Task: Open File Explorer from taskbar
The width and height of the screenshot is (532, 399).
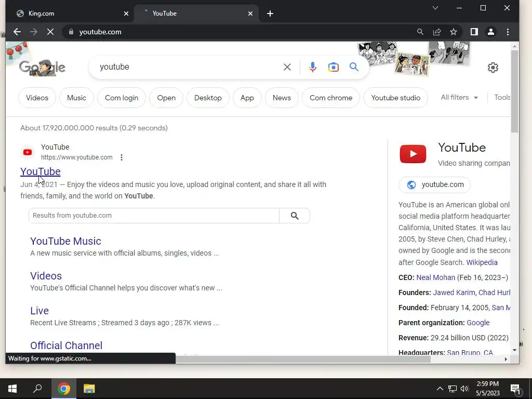Action: (89, 389)
